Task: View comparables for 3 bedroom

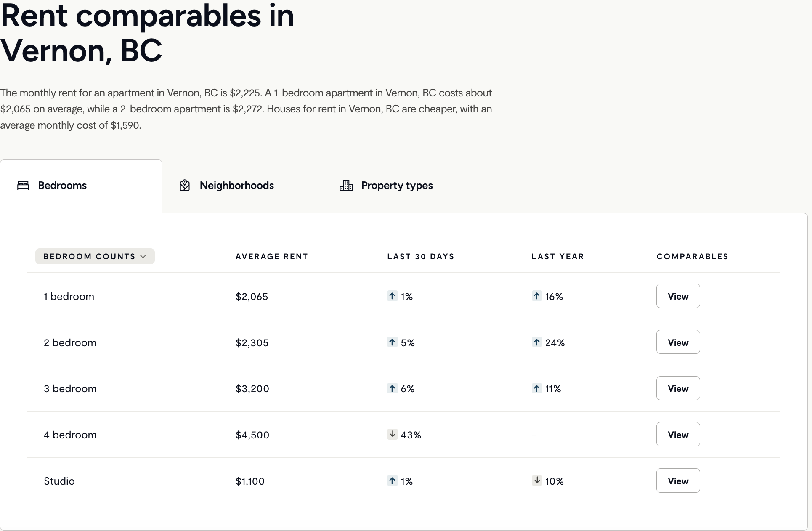Action: [x=678, y=388]
